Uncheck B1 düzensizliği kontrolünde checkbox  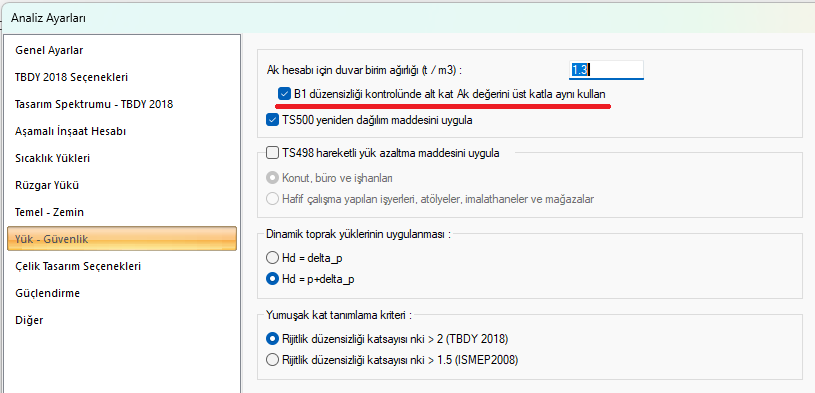[x=284, y=94]
